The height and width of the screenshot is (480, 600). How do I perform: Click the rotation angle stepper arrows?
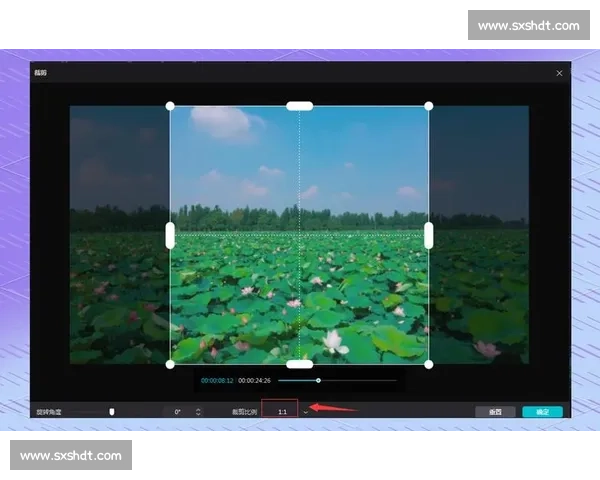pos(198,411)
